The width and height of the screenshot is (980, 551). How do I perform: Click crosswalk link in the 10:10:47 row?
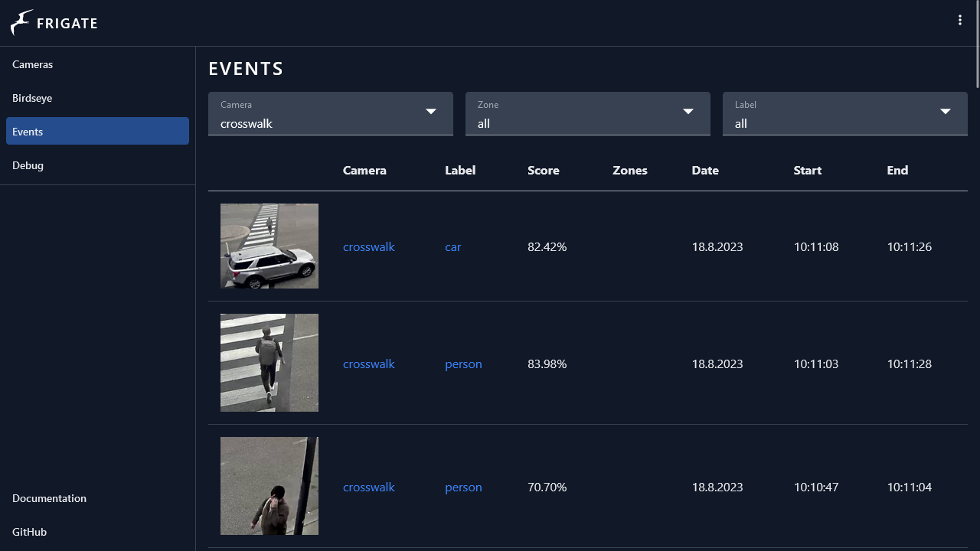click(369, 487)
